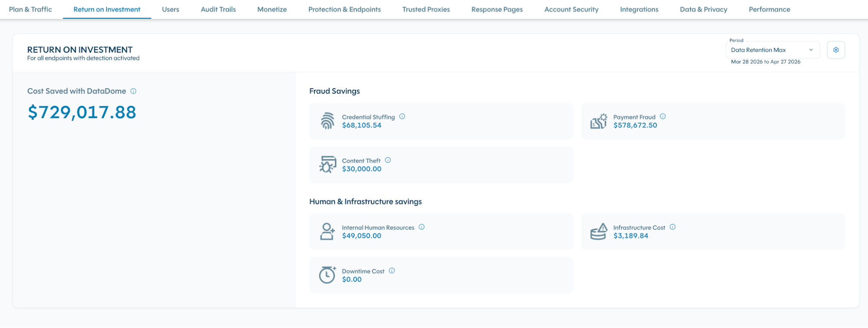Viewport: 868px width, 328px height.
Task: Click info icon beside Internal Human Resources
Action: pos(422,227)
